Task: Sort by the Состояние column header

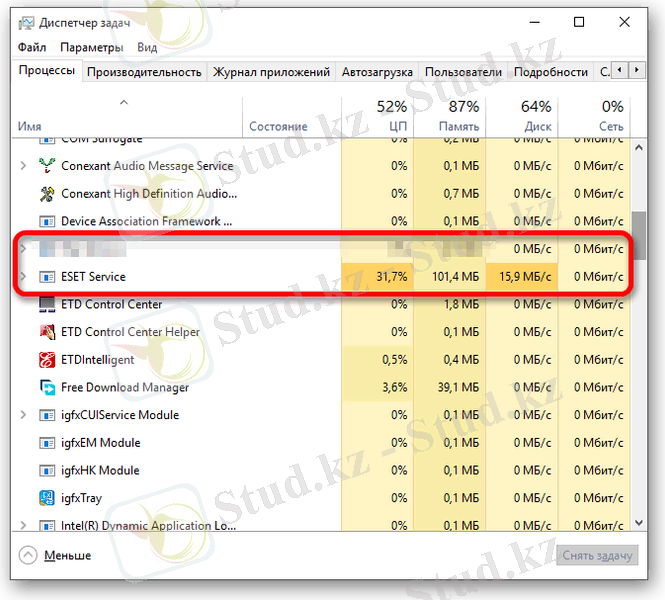Action: pyautogui.click(x=292, y=118)
